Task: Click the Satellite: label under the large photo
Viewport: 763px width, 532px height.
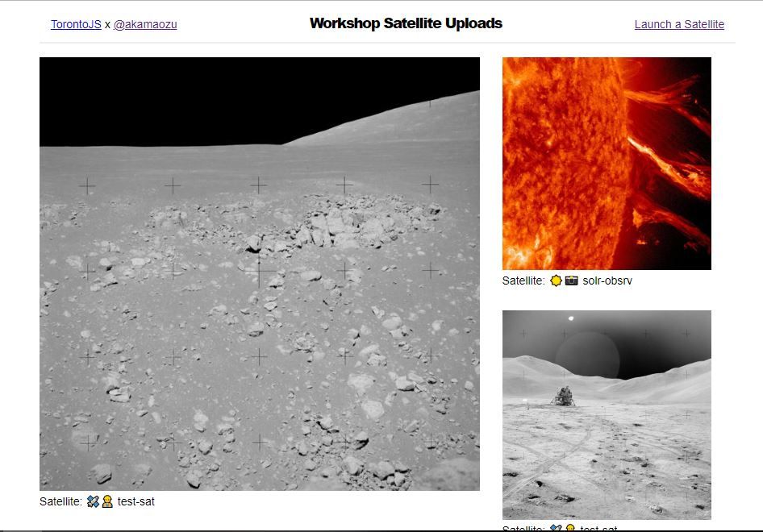Action: point(60,501)
